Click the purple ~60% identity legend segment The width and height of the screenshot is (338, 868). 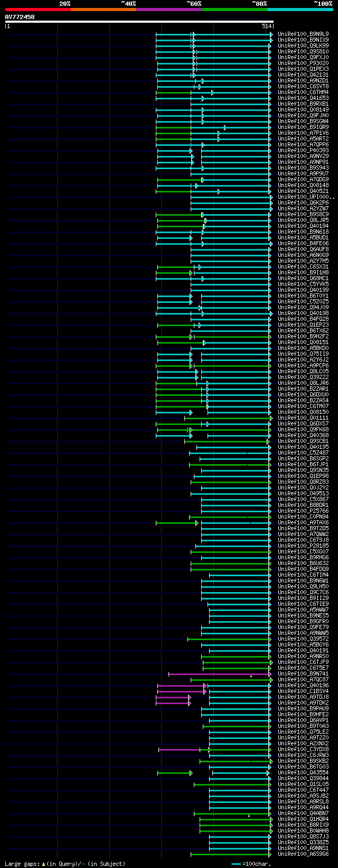pyautogui.click(x=169, y=10)
